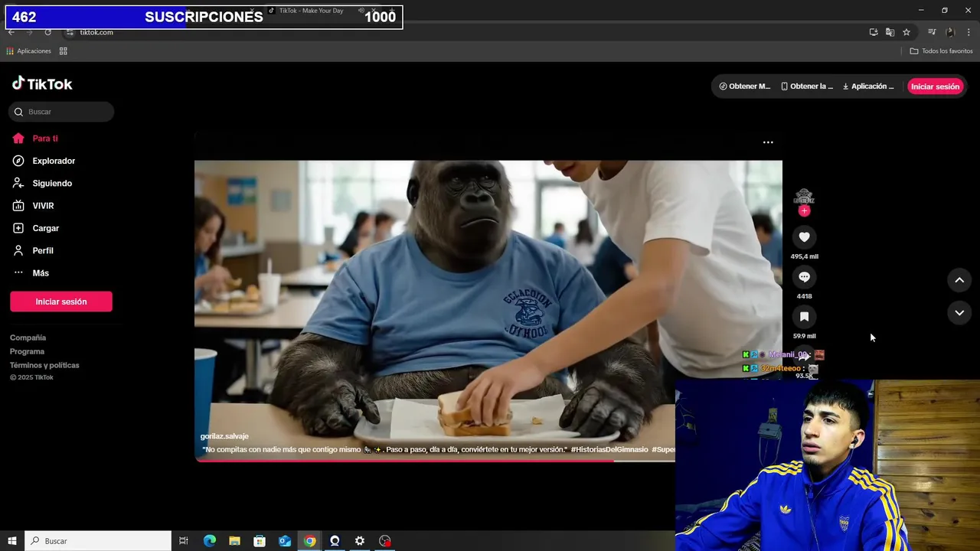Viewport: 980px width, 551px height.
Task: Click the install app icon in address bar
Action: [x=874, y=32]
